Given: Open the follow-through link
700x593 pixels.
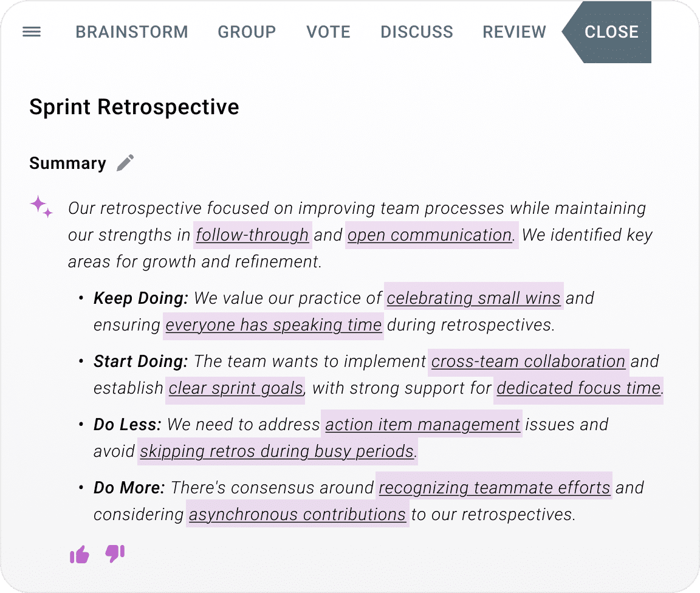Looking at the screenshot, I should coord(252,235).
